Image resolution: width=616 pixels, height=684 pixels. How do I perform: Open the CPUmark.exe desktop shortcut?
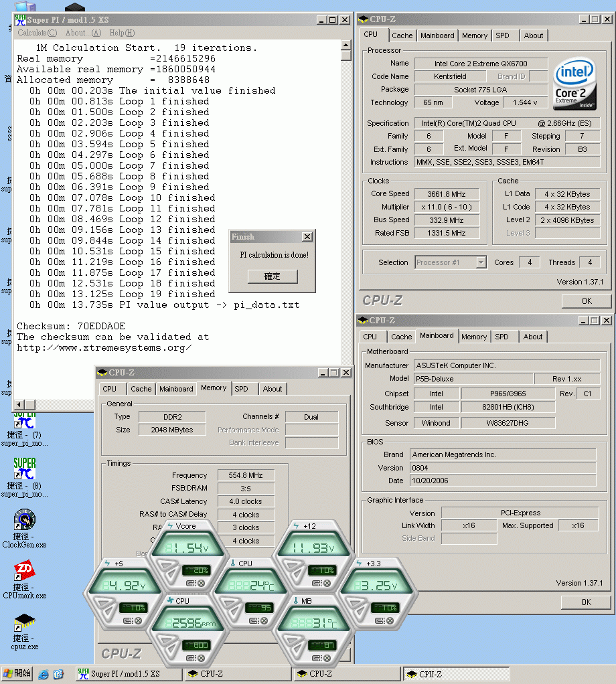(x=24, y=580)
